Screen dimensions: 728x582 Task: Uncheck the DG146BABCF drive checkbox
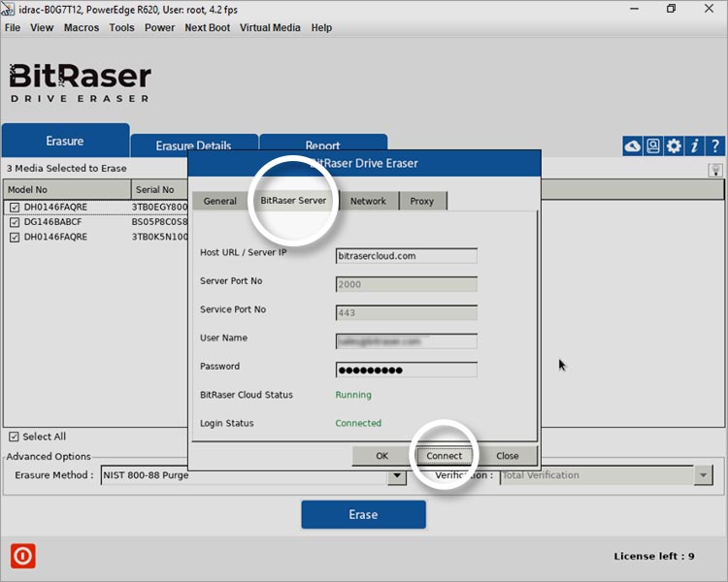pos(15,222)
